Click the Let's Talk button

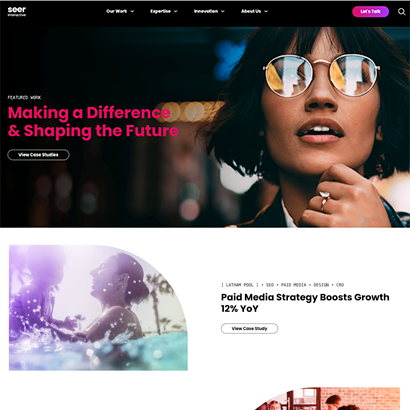pos(370,11)
